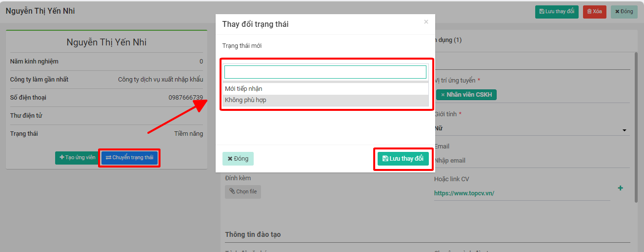Open the Giới tính dropdown arrow
Viewport: 644px width, 252px height.
(624, 130)
